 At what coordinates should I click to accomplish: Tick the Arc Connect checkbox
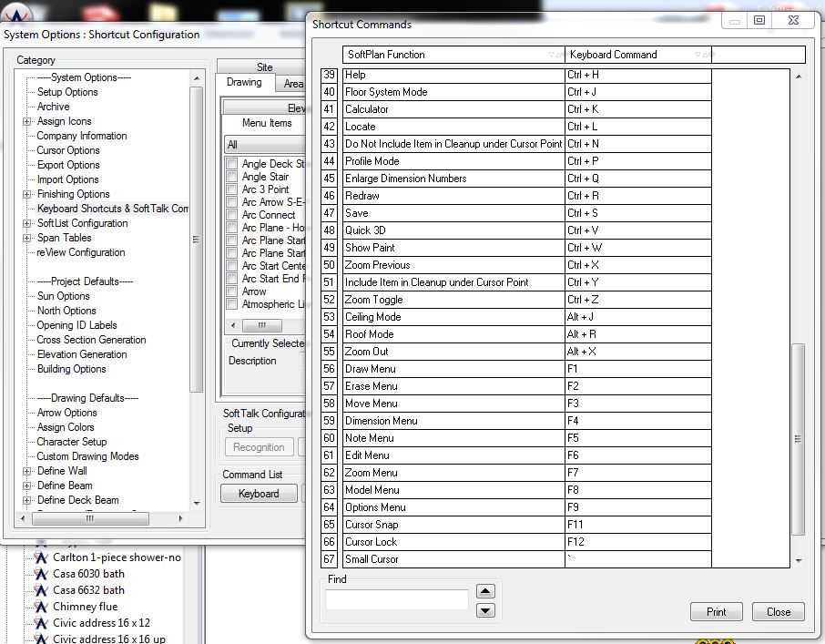point(232,215)
